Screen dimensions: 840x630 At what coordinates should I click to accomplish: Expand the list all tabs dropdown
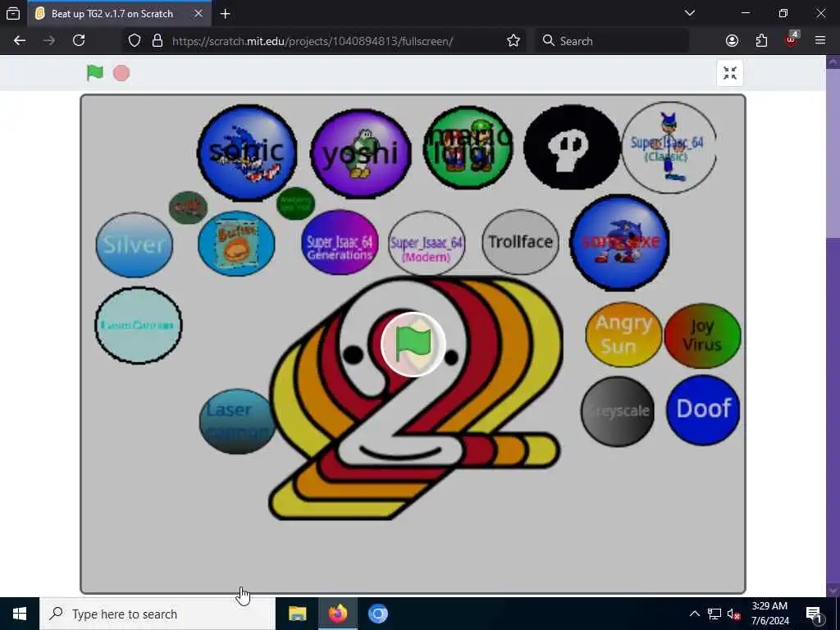690,13
